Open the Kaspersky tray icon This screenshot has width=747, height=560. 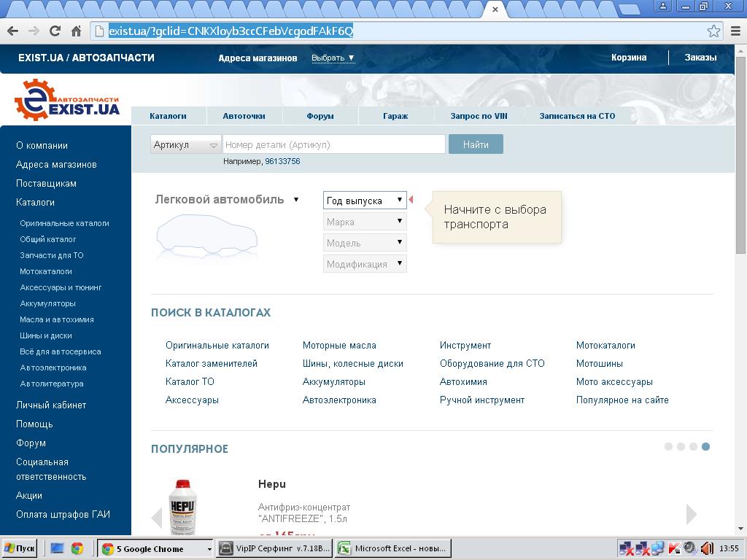pos(673,548)
